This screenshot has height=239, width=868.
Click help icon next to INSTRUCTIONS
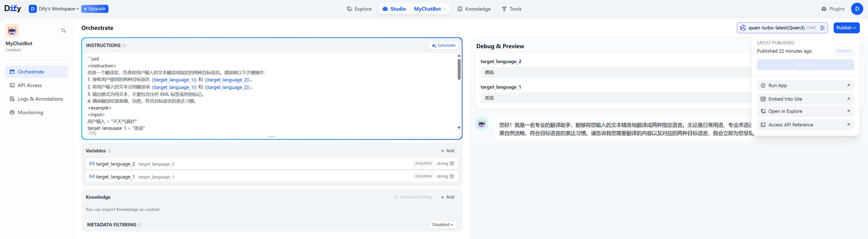pyautogui.click(x=124, y=45)
